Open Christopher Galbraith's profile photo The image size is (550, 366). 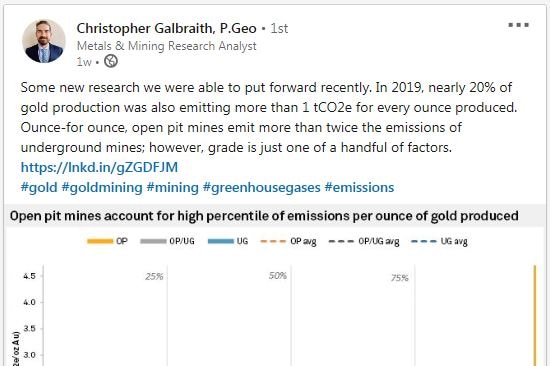44,41
